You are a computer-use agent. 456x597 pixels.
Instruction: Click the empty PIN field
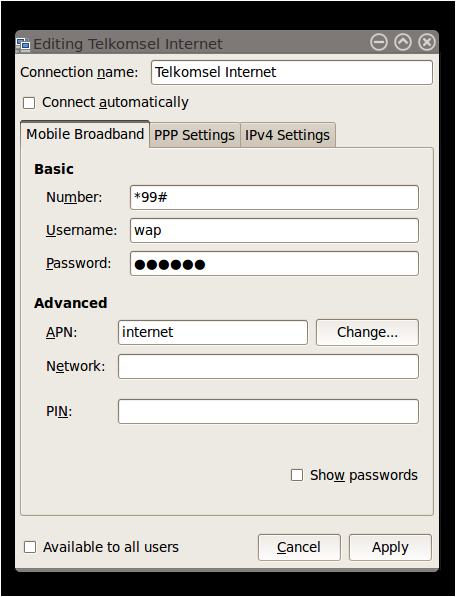coord(268,411)
